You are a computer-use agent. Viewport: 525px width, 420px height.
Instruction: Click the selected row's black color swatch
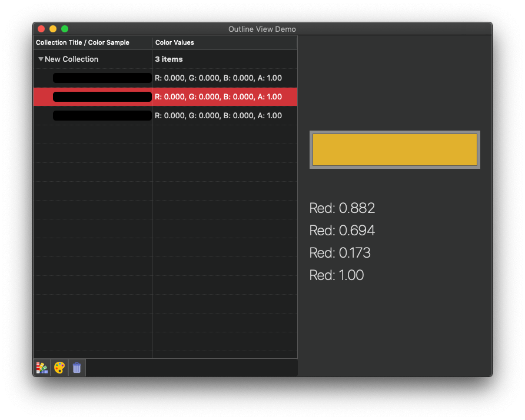(102, 97)
